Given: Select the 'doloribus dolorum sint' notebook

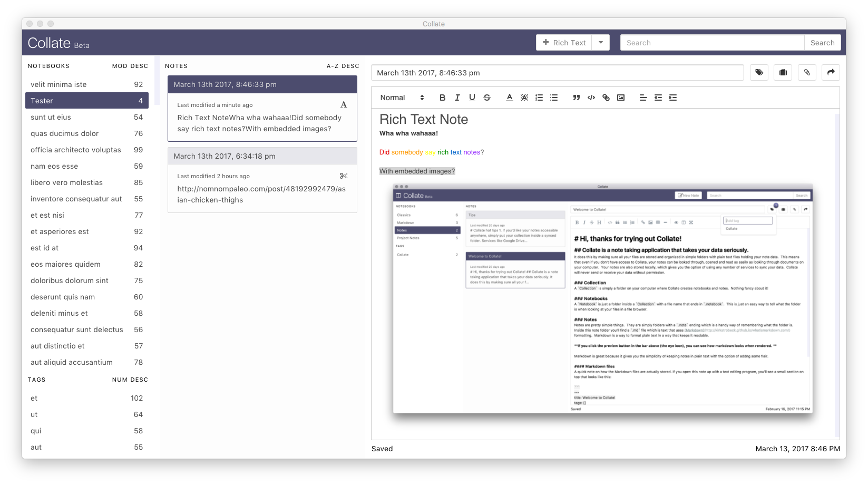Looking at the screenshot, I should [87, 280].
